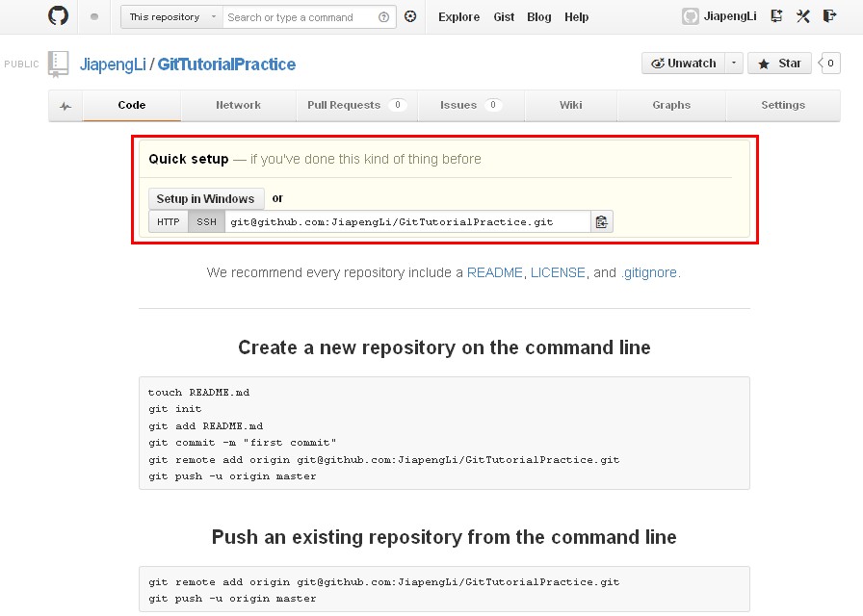The width and height of the screenshot is (863, 616).
Task: Click the Setup in Windows button
Action: (x=206, y=198)
